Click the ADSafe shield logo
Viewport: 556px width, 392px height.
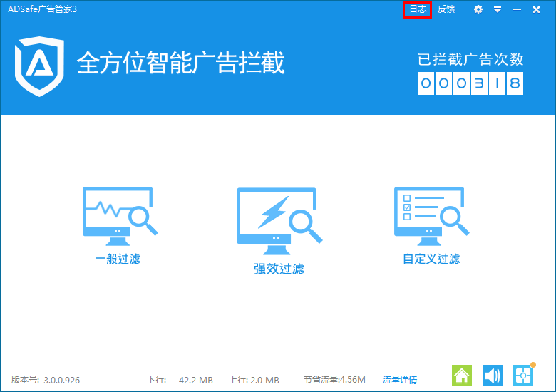[39, 66]
